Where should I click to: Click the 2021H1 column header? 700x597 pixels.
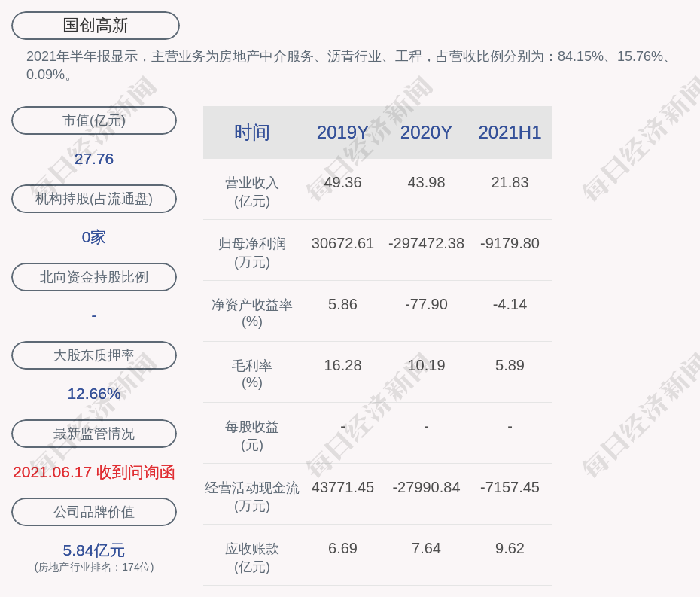[x=510, y=132]
